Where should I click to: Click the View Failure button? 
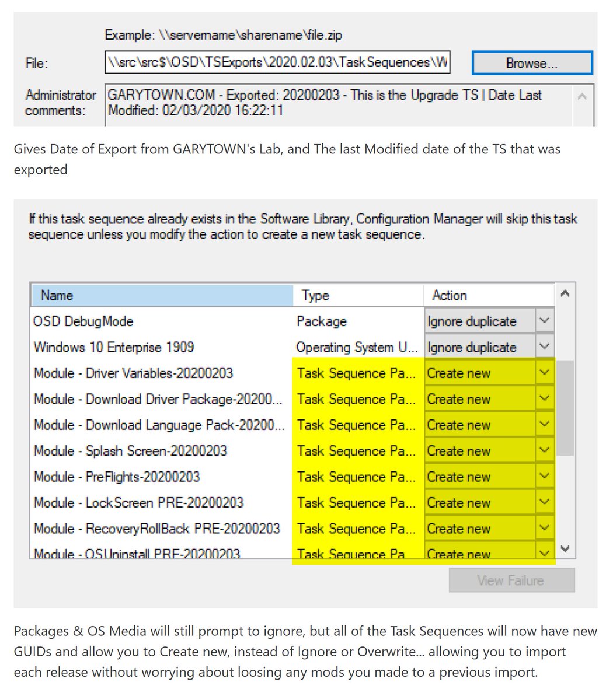(511, 580)
